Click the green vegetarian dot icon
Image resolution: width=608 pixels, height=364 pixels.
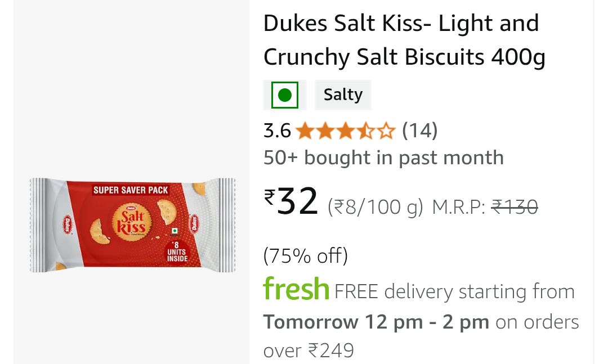(284, 95)
